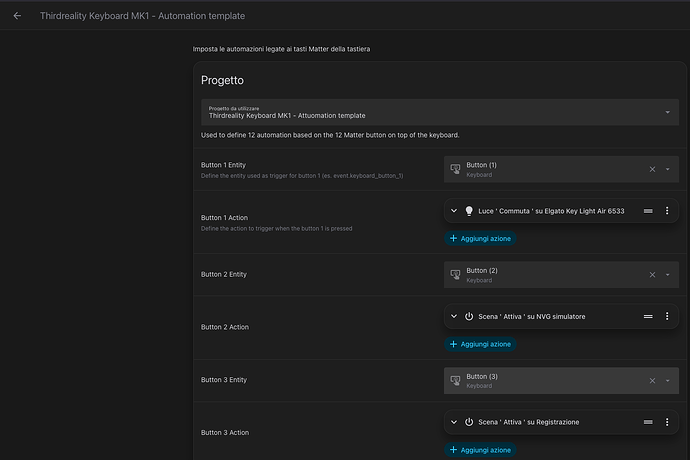Expand the Scena Attiva Registrazione action

(454, 422)
